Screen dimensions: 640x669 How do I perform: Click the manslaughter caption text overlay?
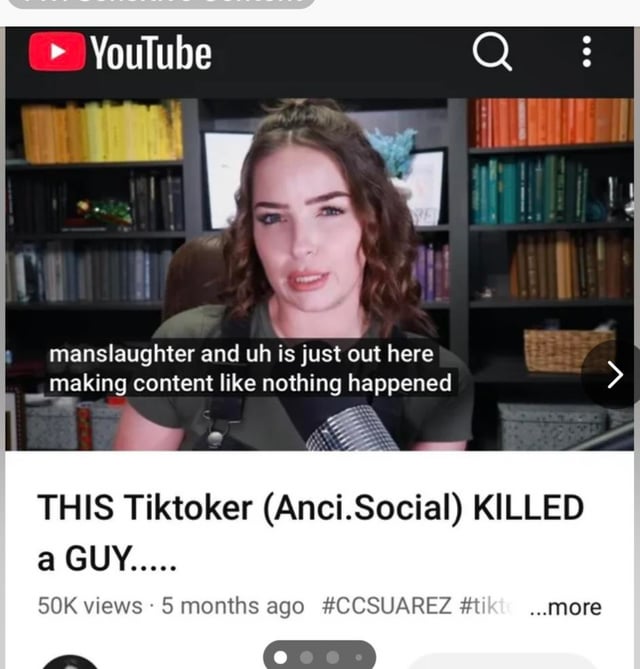tap(250, 368)
